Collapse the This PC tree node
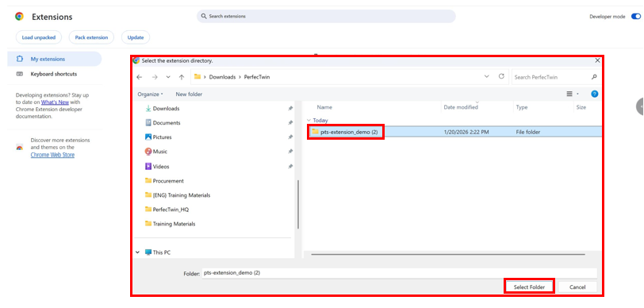The image size is (644, 308). 137,252
